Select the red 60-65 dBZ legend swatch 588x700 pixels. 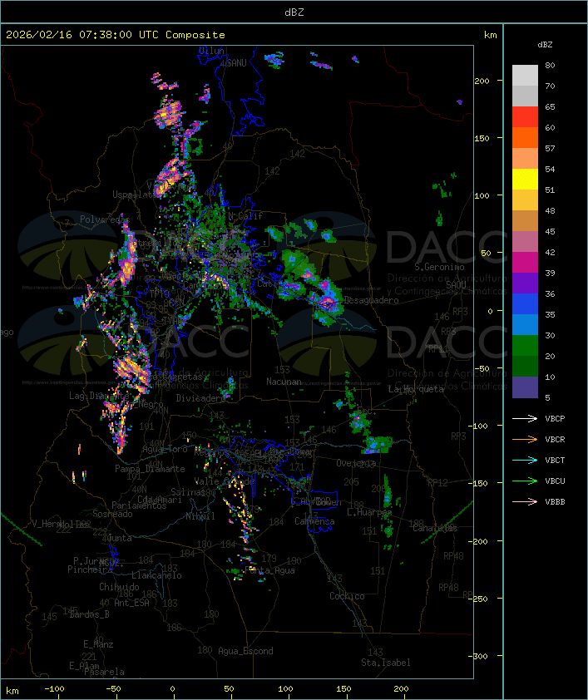525,117
